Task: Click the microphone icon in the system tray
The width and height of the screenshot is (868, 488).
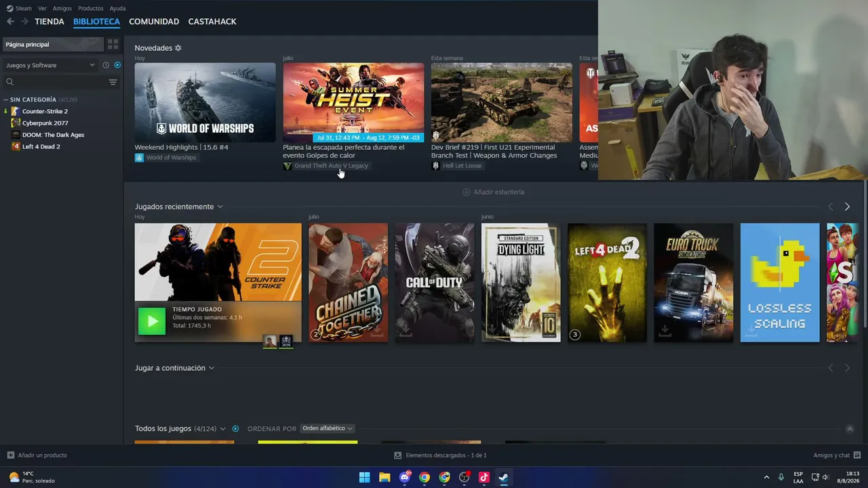Action: coord(782,477)
